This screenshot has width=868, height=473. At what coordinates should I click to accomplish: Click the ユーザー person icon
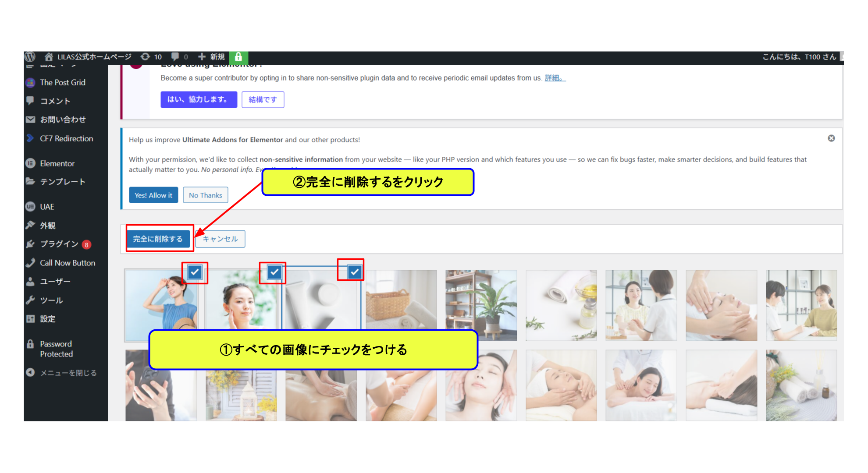pos(30,282)
